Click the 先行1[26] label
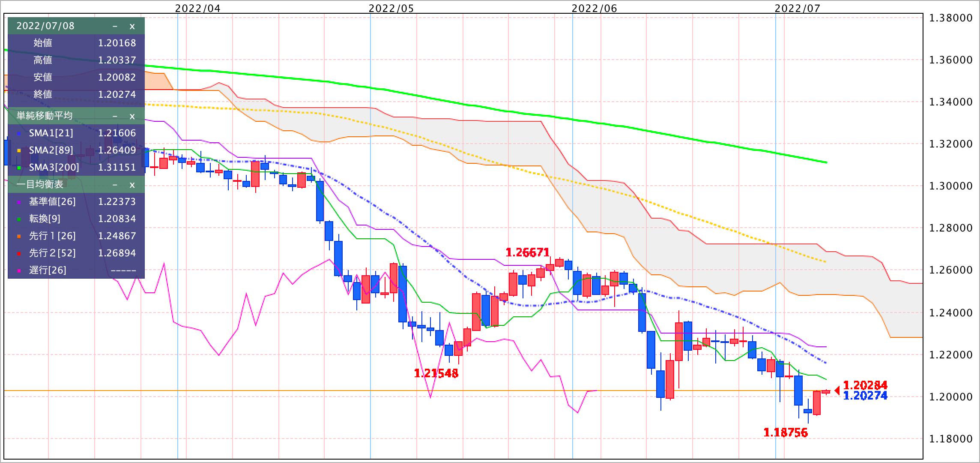The image size is (980, 463). 52,236
